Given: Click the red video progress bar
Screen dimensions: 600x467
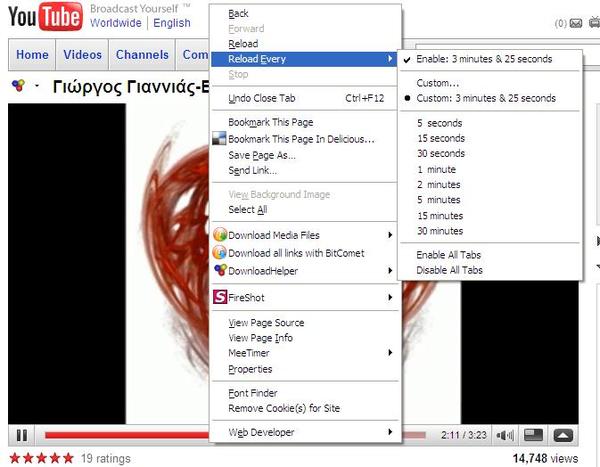Looking at the screenshot, I should [x=126, y=435].
